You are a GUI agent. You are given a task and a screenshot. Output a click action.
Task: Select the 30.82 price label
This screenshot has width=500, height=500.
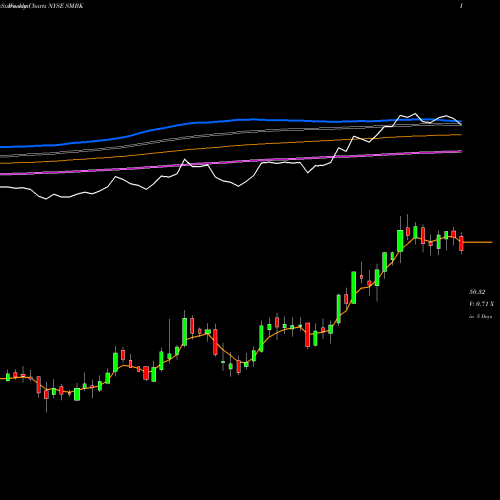coord(477,292)
